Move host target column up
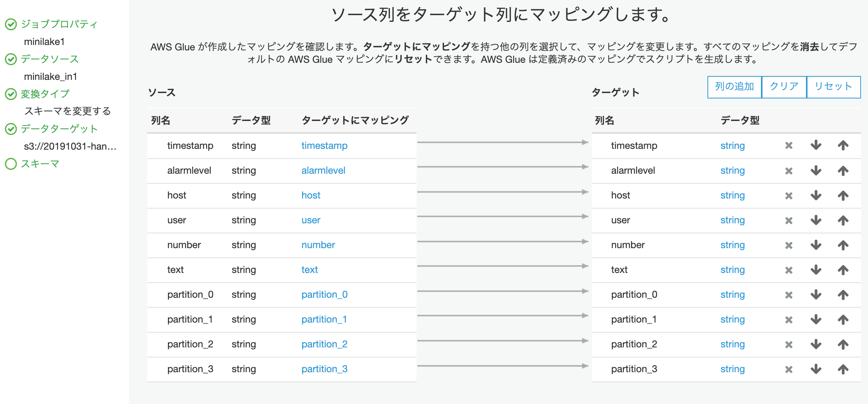868x404 pixels. click(843, 195)
